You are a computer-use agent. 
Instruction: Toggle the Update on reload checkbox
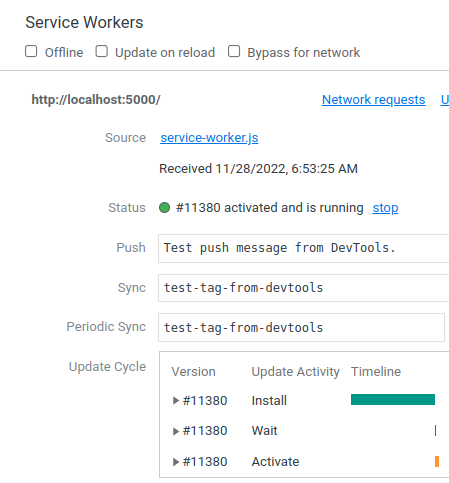point(101,52)
